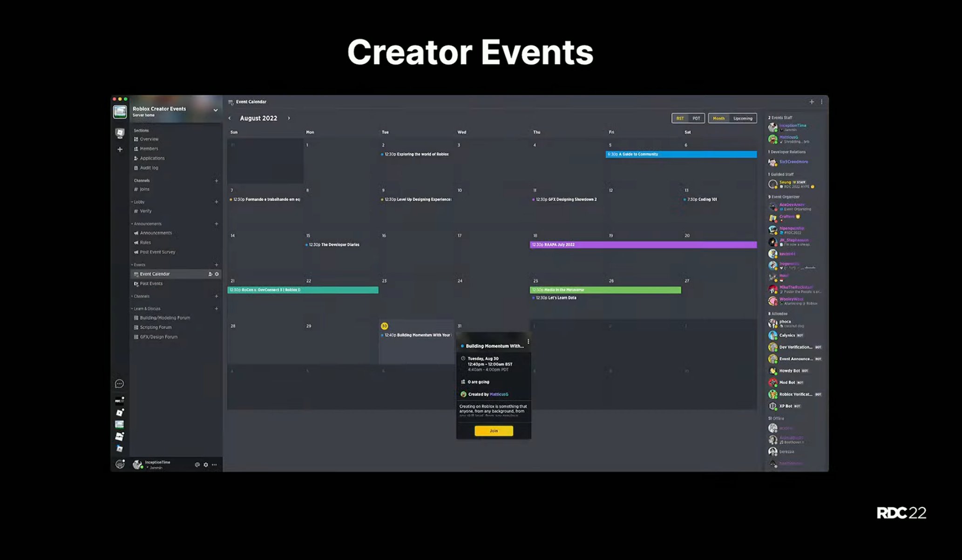
Task: Open the Let's Learn Data event
Action: 554,297
